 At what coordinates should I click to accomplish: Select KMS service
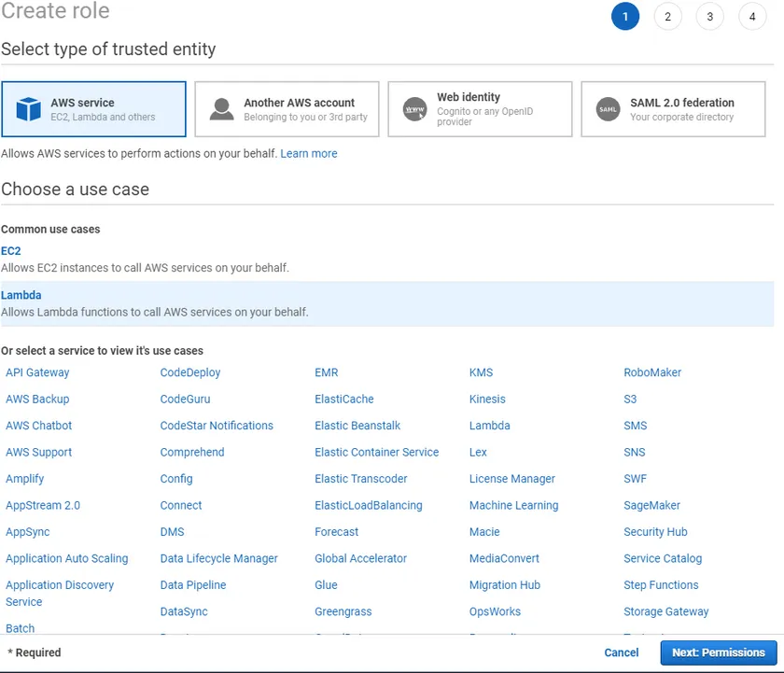tap(481, 372)
